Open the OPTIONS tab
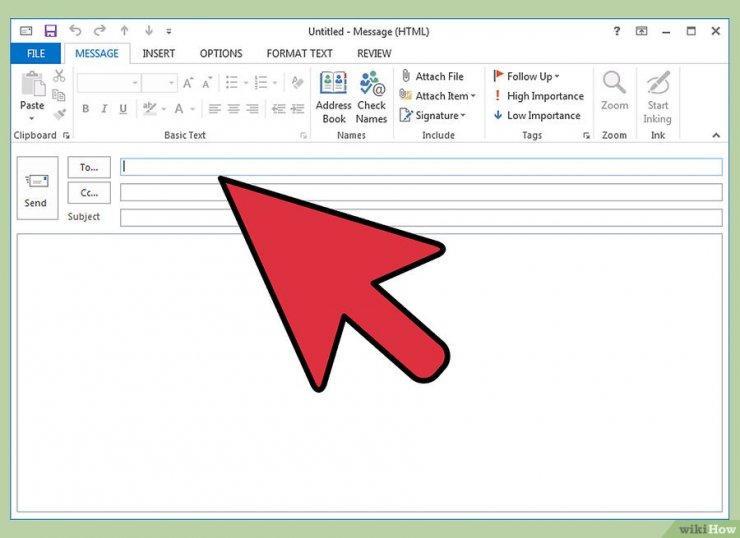Image resolution: width=740 pixels, height=538 pixels. (221, 53)
